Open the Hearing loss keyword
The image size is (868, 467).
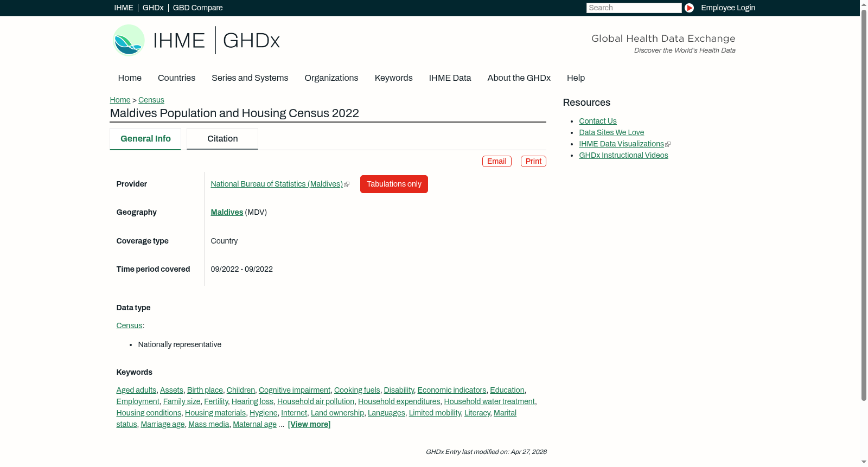point(252,402)
